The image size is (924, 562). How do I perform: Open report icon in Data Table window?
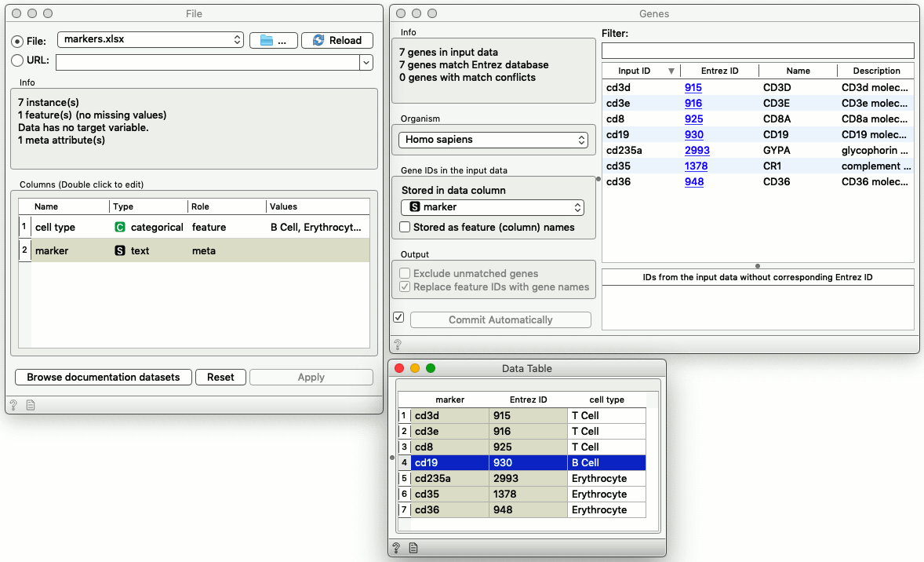point(413,548)
